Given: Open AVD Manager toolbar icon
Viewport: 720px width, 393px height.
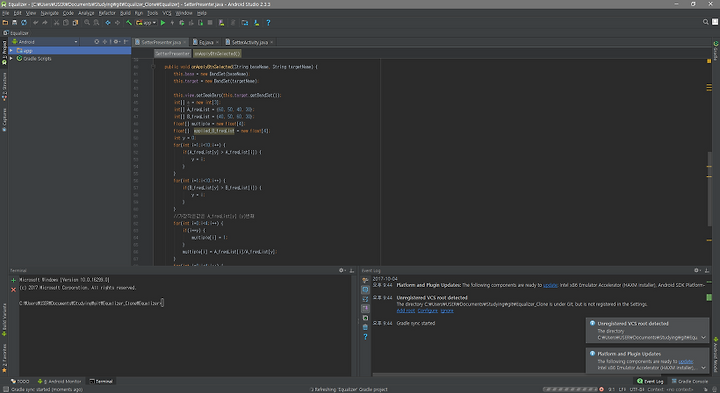Looking at the screenshot, I should [x=221, y=22].
